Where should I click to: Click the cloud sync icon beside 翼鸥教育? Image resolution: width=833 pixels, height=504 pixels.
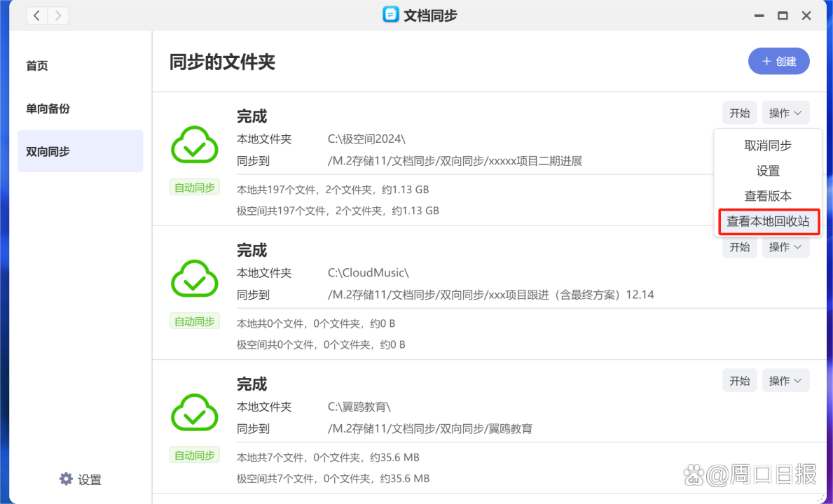pyautogui.click(x=194, y=413)
